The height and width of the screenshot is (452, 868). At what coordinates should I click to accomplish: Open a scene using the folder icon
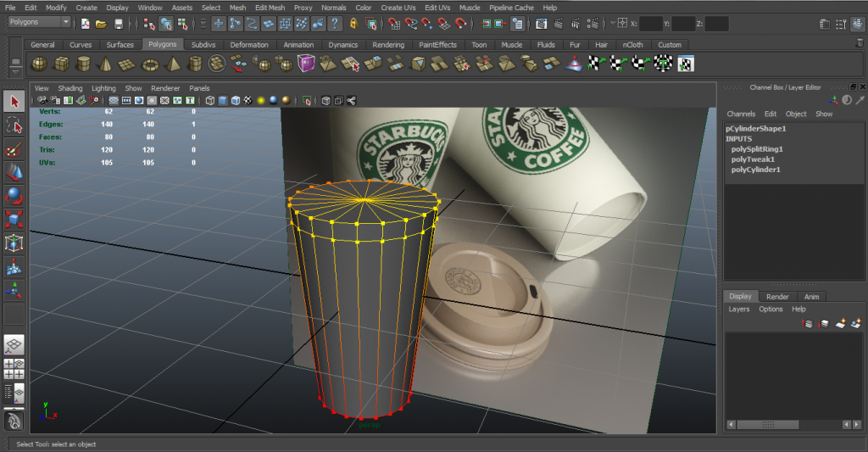tap(101, 24)
